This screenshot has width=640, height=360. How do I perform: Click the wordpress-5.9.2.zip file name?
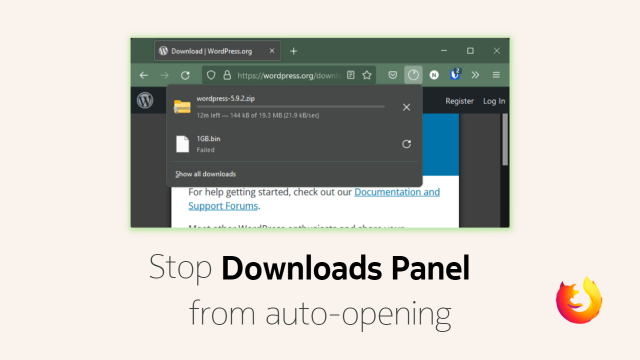(x=226, y=98)
